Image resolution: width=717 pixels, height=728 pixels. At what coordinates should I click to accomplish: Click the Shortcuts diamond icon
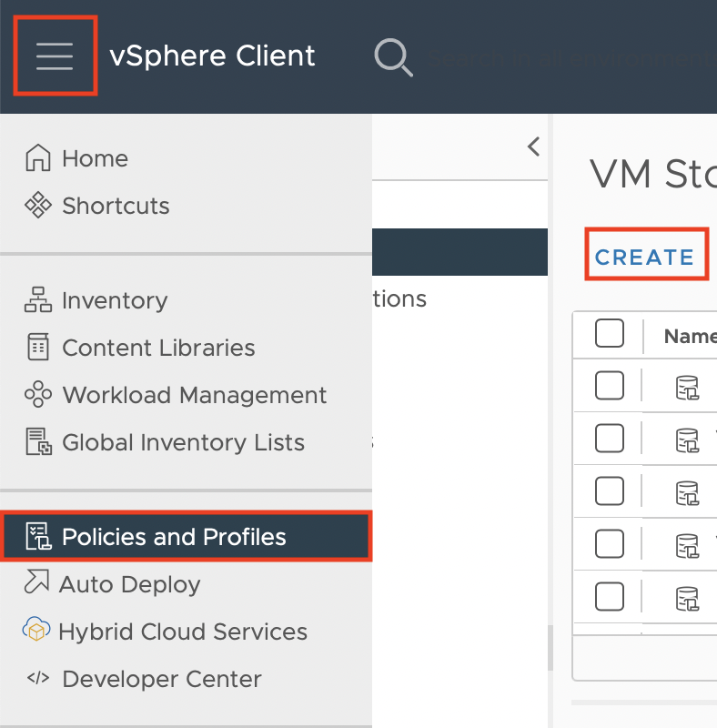[38, 206]
